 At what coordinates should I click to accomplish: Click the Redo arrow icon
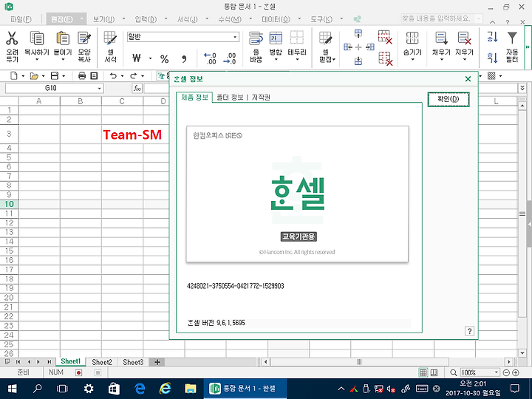133,76
